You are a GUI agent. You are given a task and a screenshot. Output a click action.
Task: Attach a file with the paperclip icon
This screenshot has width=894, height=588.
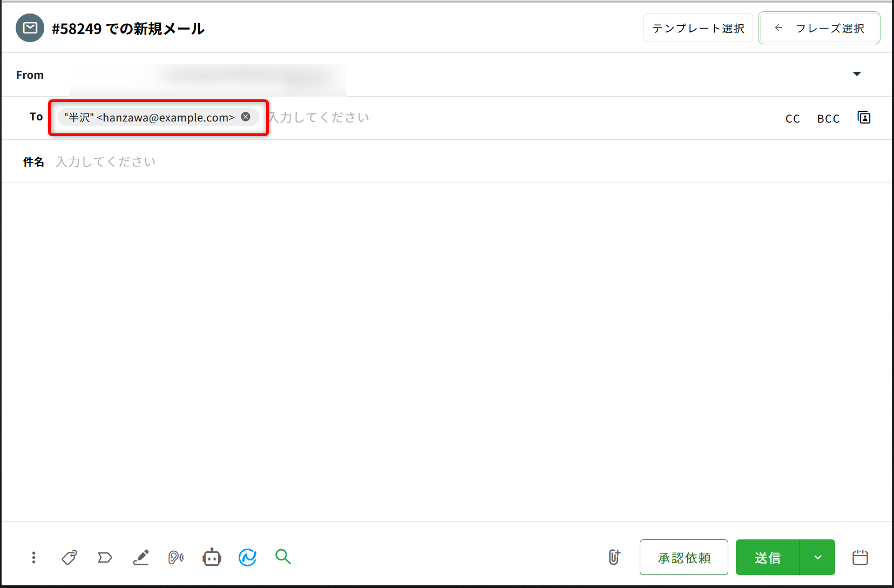point(614,557)
